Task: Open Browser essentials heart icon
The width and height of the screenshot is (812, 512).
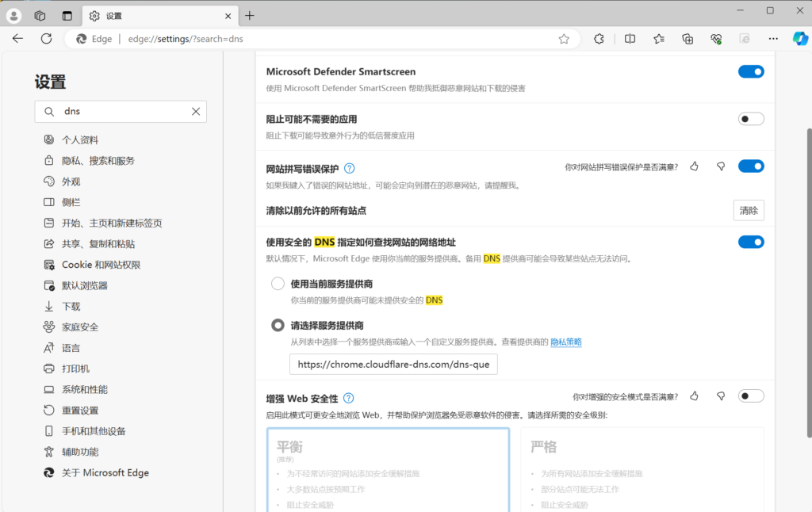Action: 716,39
